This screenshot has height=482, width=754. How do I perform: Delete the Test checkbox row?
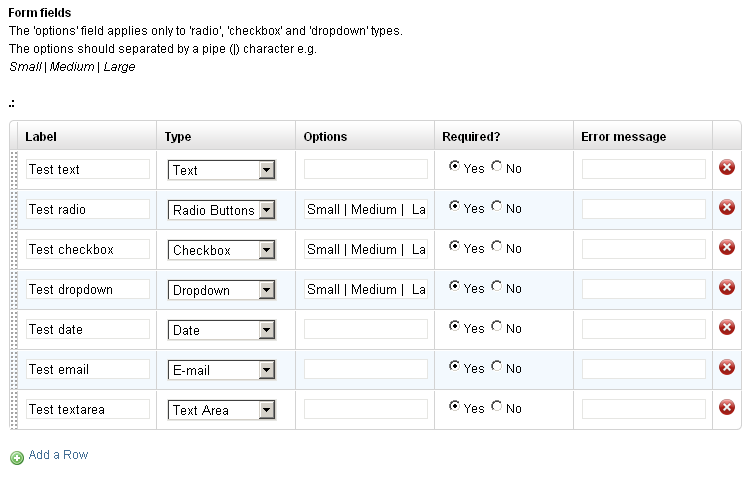(x=727, y=247)
